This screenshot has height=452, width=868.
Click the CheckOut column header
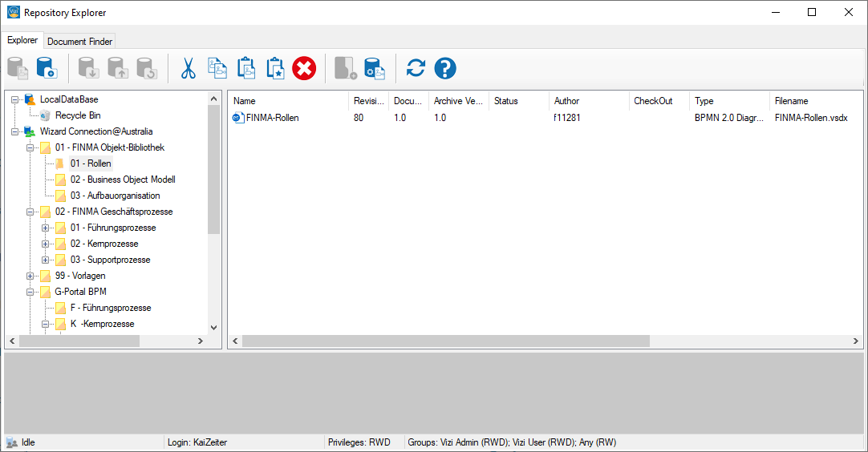point(659,101)
